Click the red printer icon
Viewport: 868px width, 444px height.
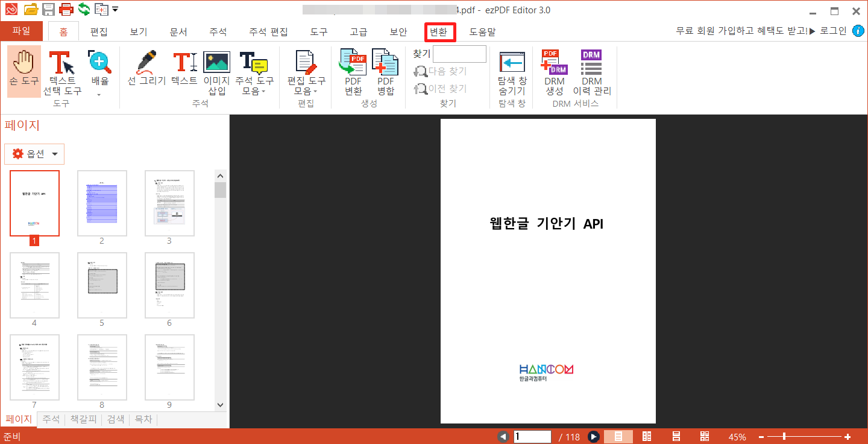[x=66, y=9]
